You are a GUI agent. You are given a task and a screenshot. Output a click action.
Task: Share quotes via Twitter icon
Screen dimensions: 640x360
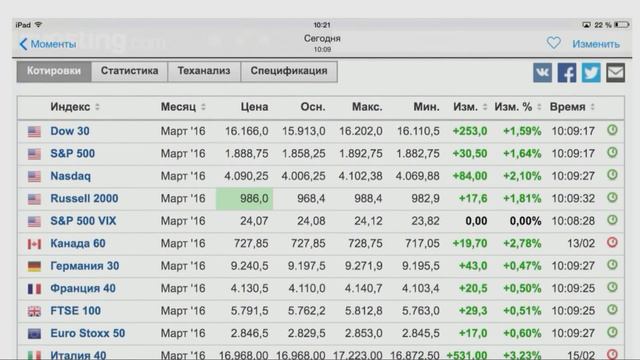pyautogui.click(x=591, y=73)
